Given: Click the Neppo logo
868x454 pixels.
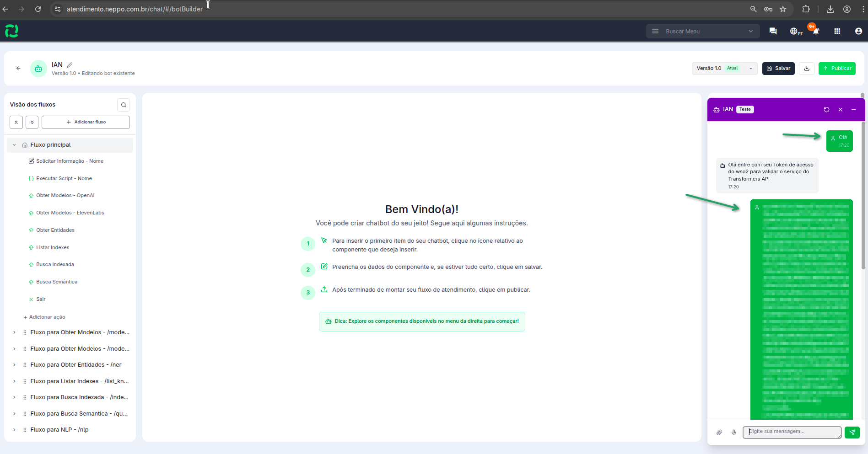Looking at the screenshot, I should [x=11, y=31].
